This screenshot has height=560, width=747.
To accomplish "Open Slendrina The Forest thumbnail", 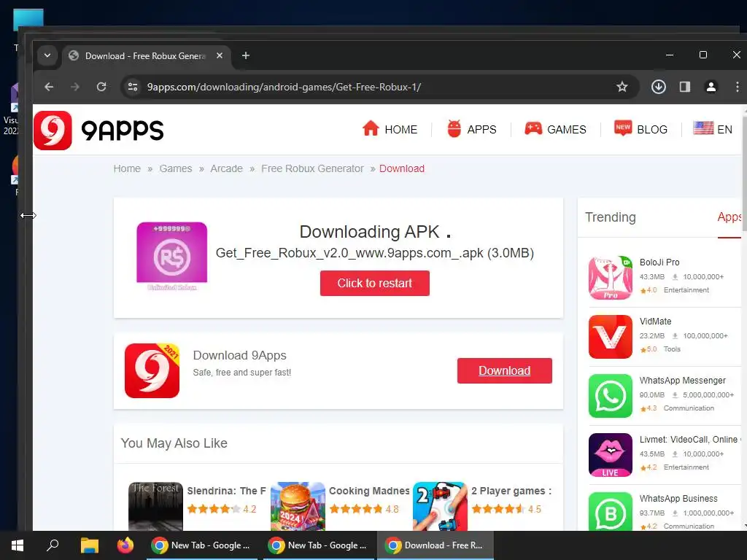I will [155, 506].
